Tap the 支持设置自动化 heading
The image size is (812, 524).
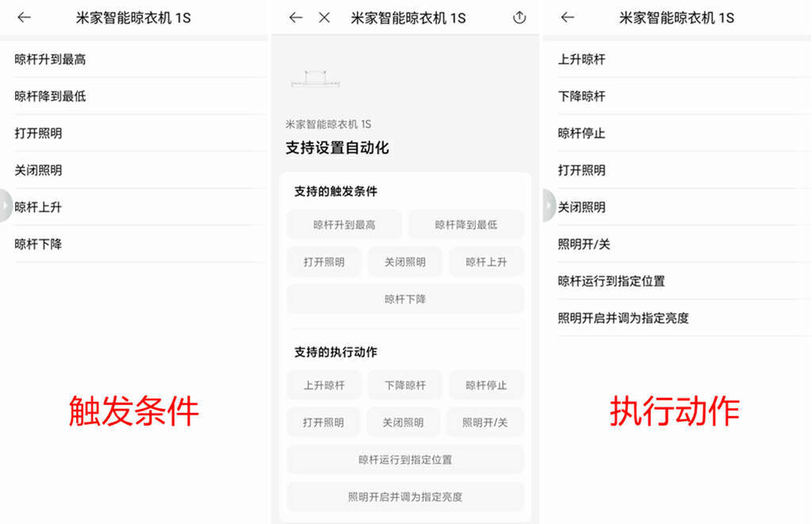[x=337, y=148]
